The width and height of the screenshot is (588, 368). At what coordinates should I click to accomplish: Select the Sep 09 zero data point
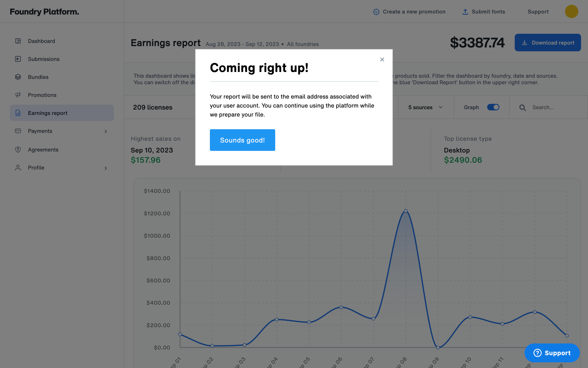click(x=438, y=348)
